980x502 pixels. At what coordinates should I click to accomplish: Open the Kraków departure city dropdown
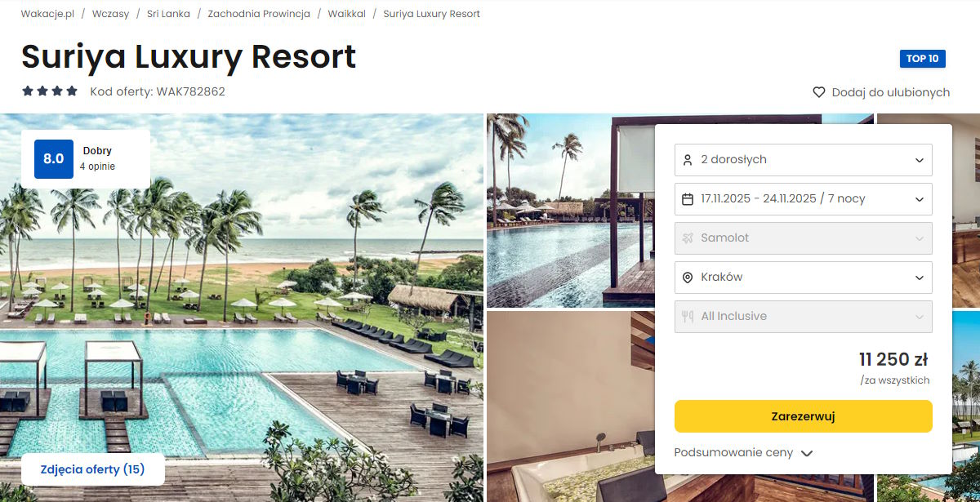click(x=804, y=278)
